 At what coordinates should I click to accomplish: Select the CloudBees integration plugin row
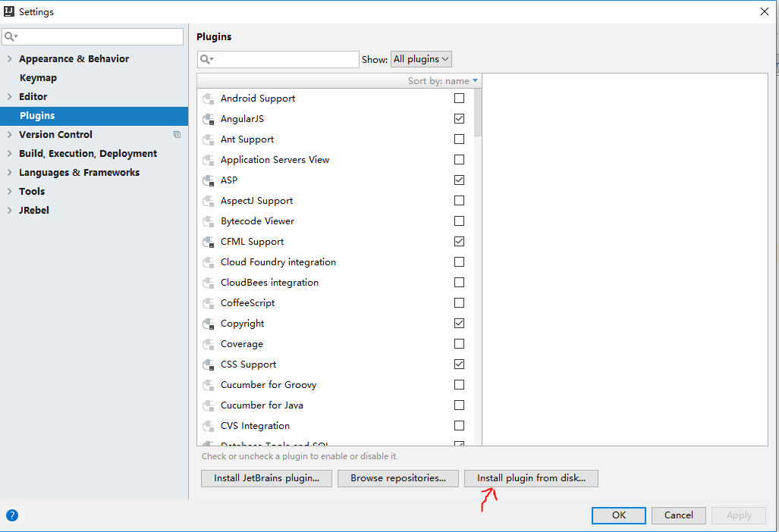click(336, 283)
